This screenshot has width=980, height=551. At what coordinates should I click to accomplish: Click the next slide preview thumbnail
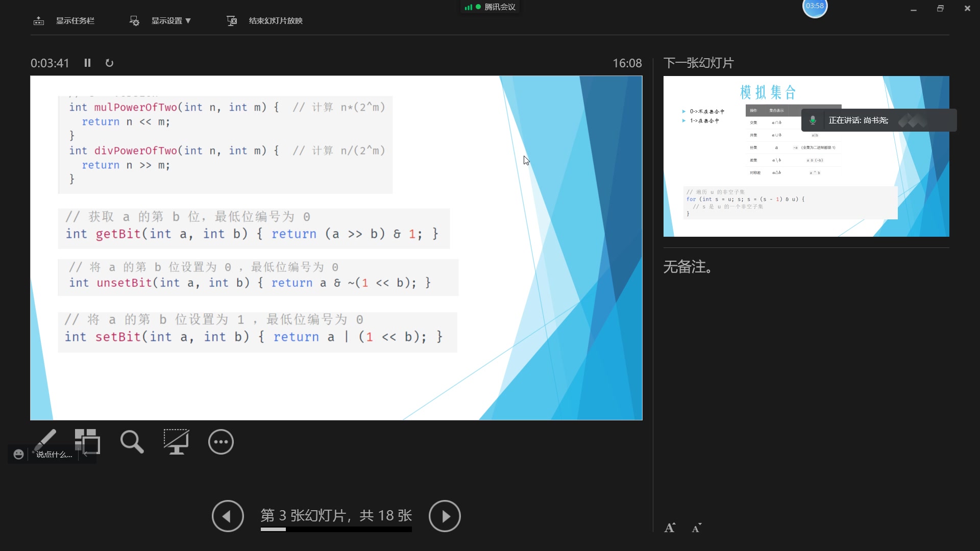tap(806, 156)
